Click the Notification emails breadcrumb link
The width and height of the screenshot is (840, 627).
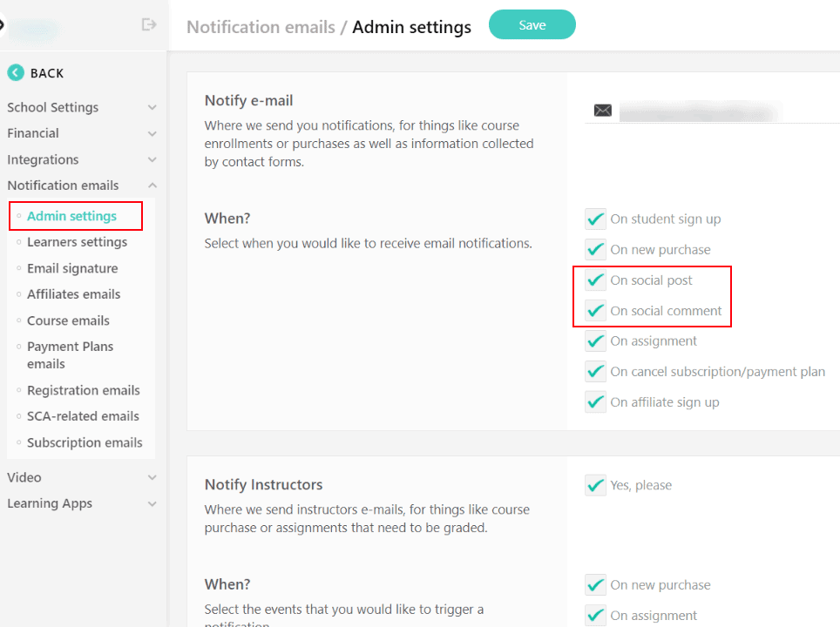pos(261,27)
